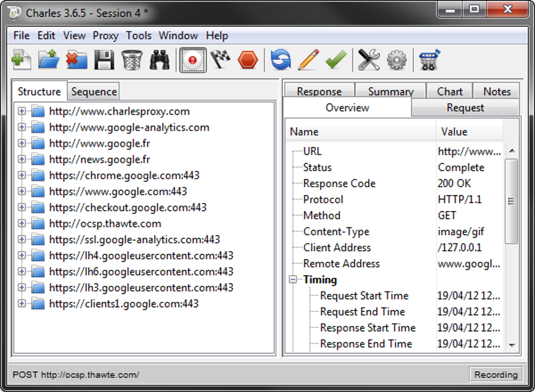This screenshot has height=392, width=535.
Task: Switch to the Sequence tab
Action: pos(94,92)
